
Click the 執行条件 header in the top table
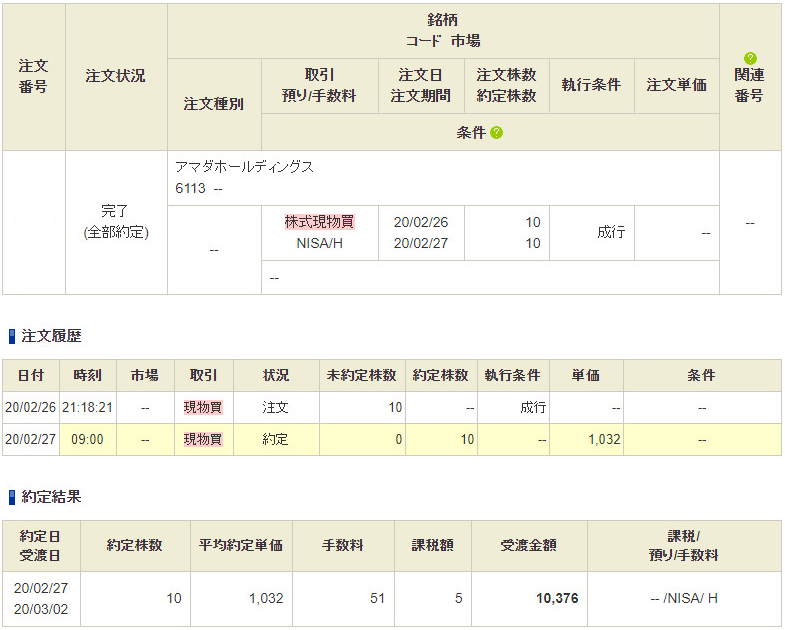591,86
